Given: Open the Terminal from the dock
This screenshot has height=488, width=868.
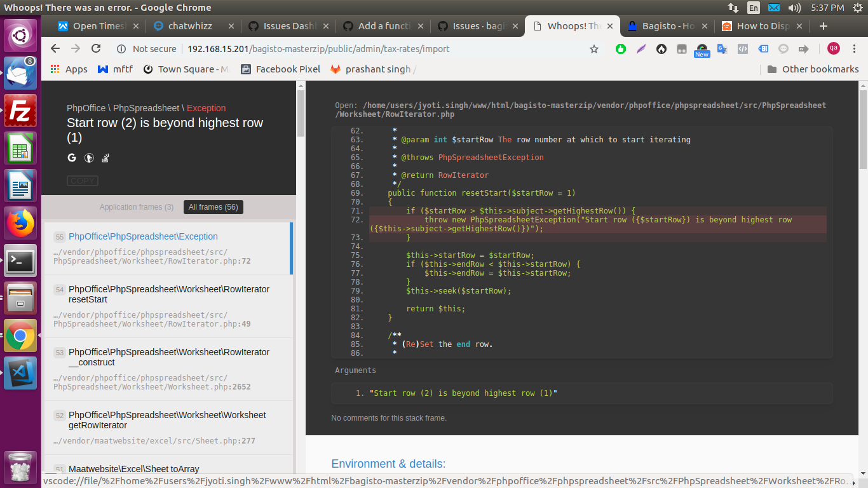Looking at the screenshot, I should tap(20, 261).
